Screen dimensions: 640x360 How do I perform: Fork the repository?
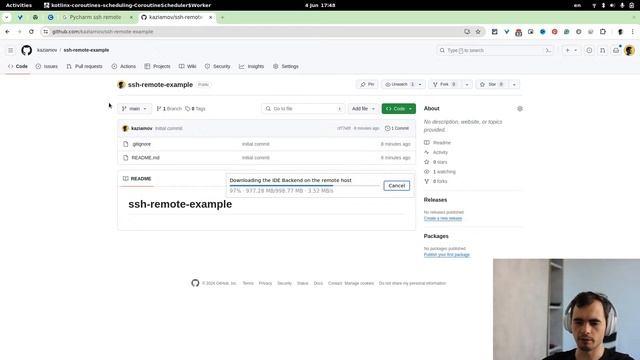445,84
